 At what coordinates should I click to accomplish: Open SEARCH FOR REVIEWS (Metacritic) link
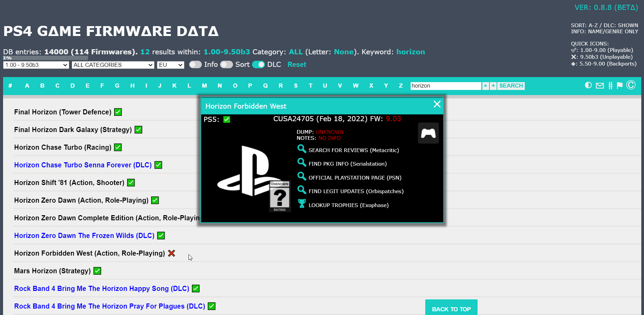pos(354,150)
